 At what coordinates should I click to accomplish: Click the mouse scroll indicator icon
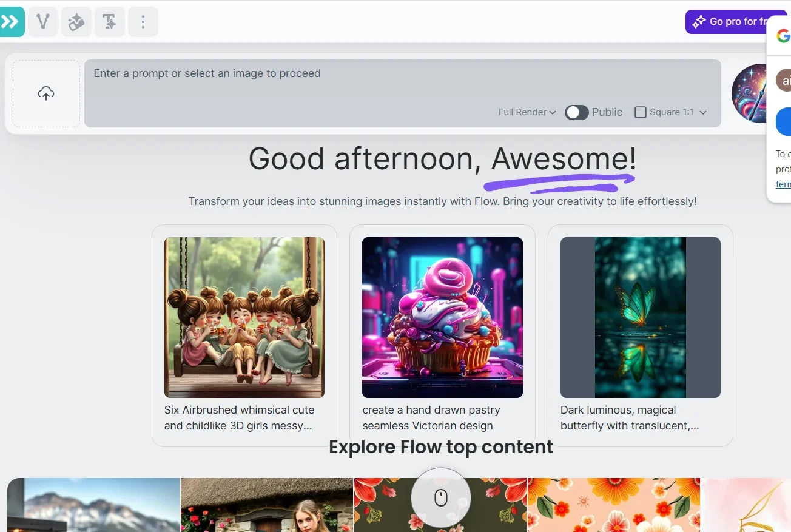441,498
